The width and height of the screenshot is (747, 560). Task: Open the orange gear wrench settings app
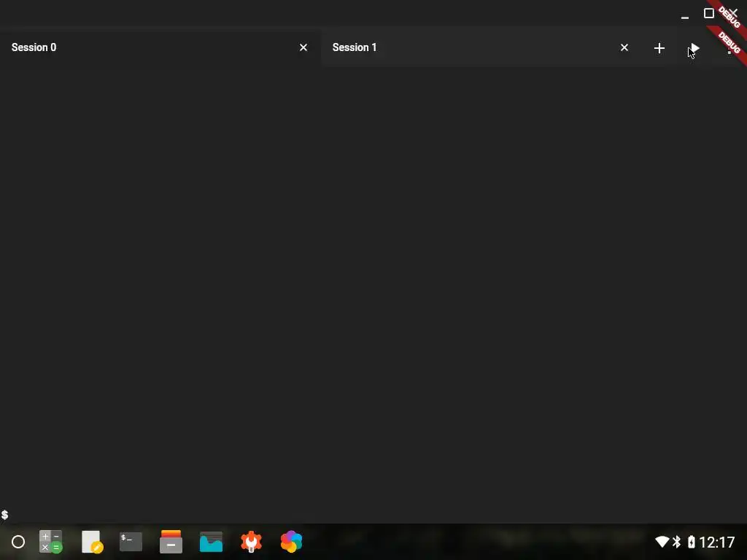[x=251, y=542]
